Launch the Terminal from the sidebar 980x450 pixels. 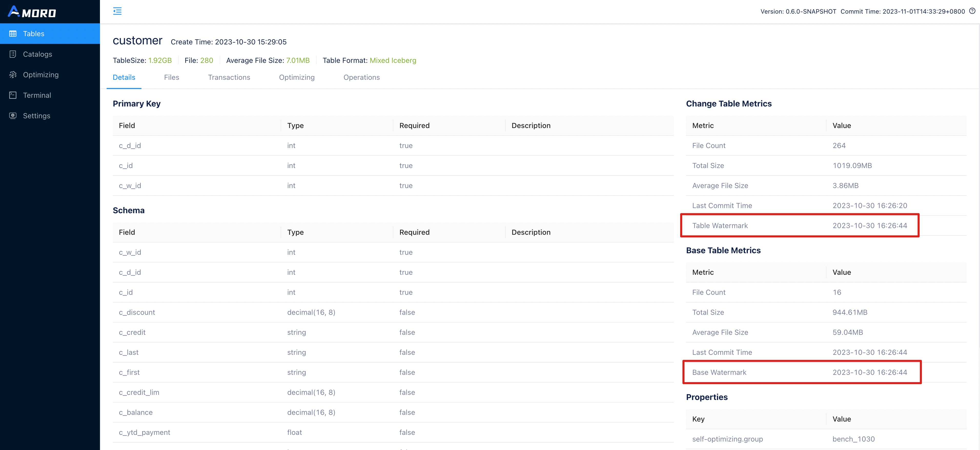click(37, 95)
